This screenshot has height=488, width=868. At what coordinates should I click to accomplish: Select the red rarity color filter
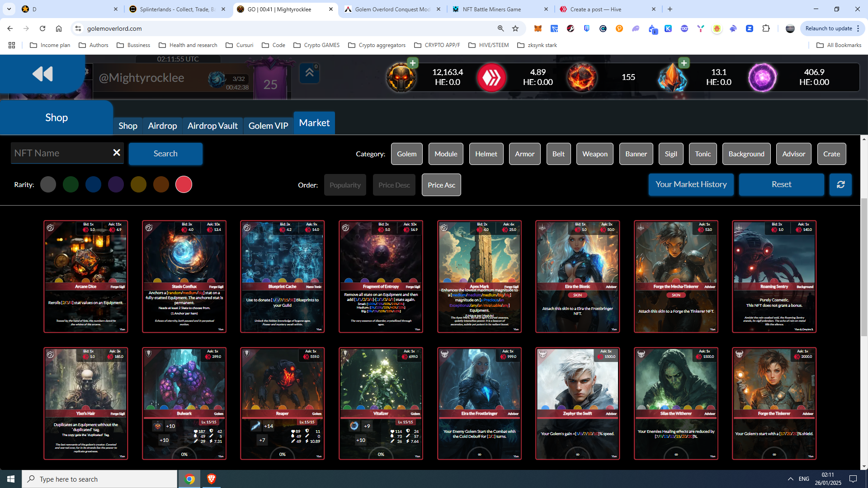click(x=184, y=184)
